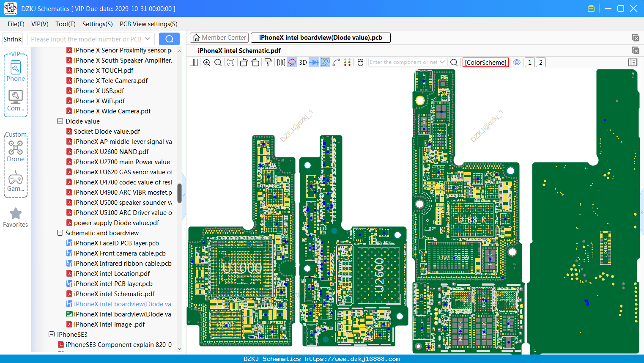Image resolution: width=644 pixels, height=363 pixels.
Task: Select the curved wire connection tool
Action: tap(337, 63)
